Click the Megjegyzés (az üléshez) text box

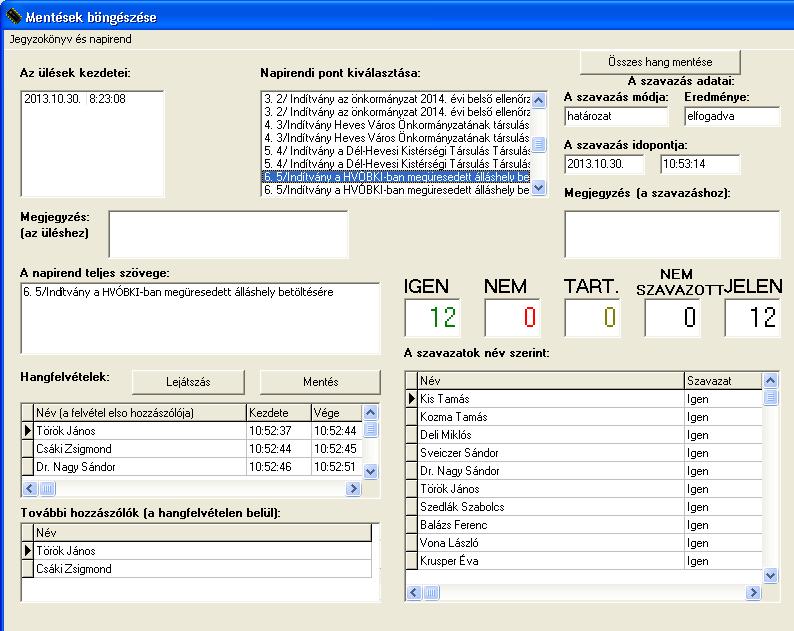coord(228,234)
